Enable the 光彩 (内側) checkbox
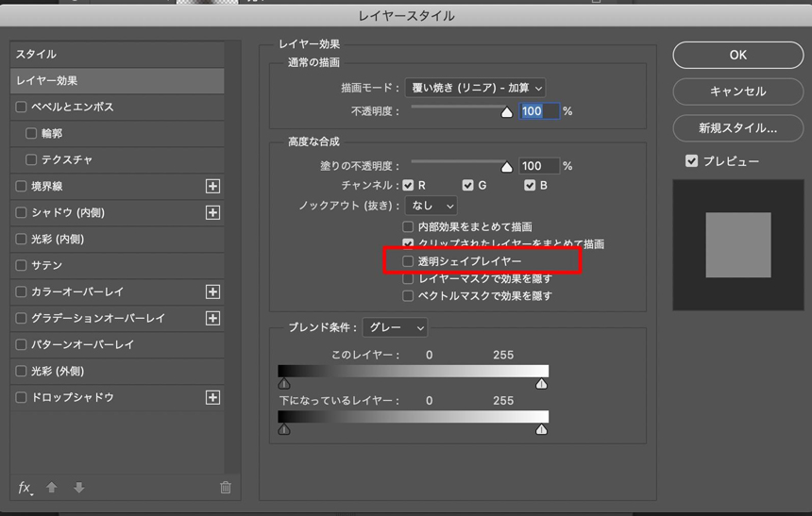Image resolution: width=812 pixels, height=516 pixels. pos(21,239)
